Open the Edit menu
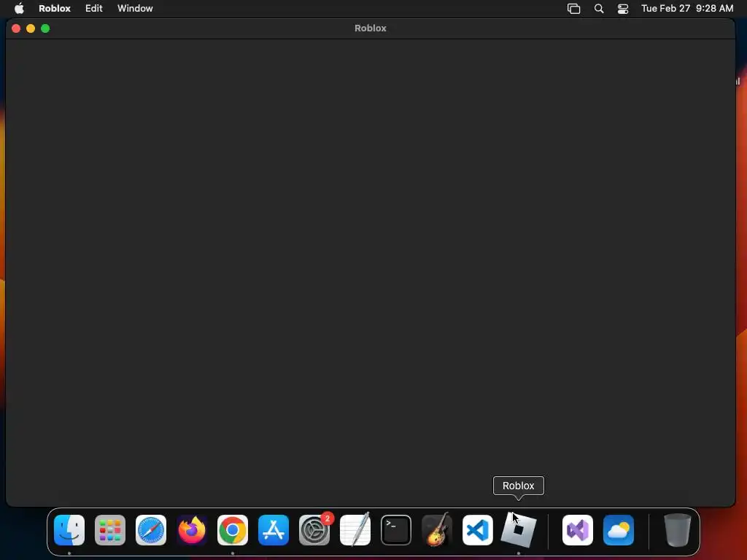 (x=94, y=8)
